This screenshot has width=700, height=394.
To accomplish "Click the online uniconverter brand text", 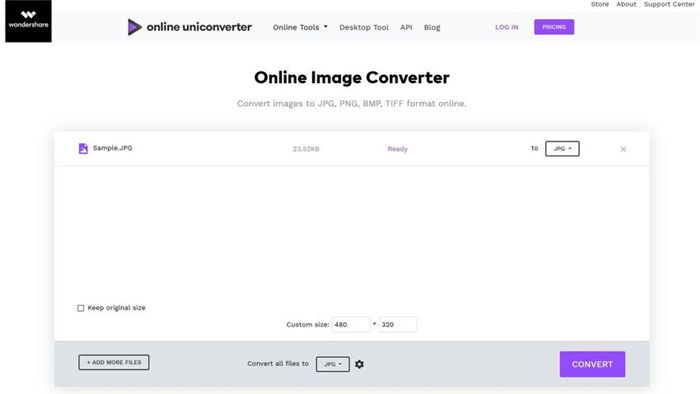I will tap(199, 27).
